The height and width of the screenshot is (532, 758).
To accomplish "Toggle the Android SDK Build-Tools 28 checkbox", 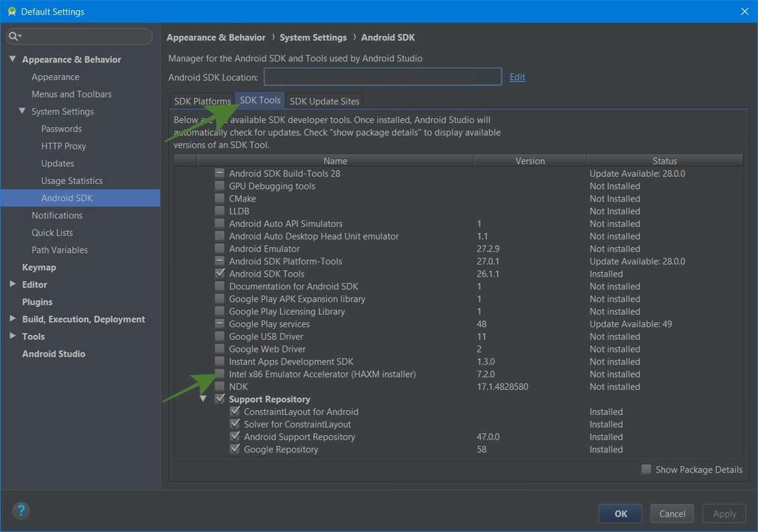I will tap(220, 173).
